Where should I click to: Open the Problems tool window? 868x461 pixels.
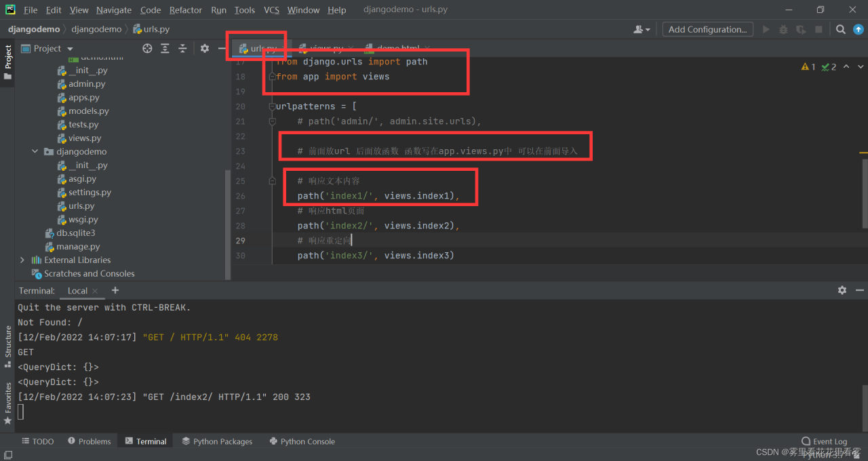88,441
